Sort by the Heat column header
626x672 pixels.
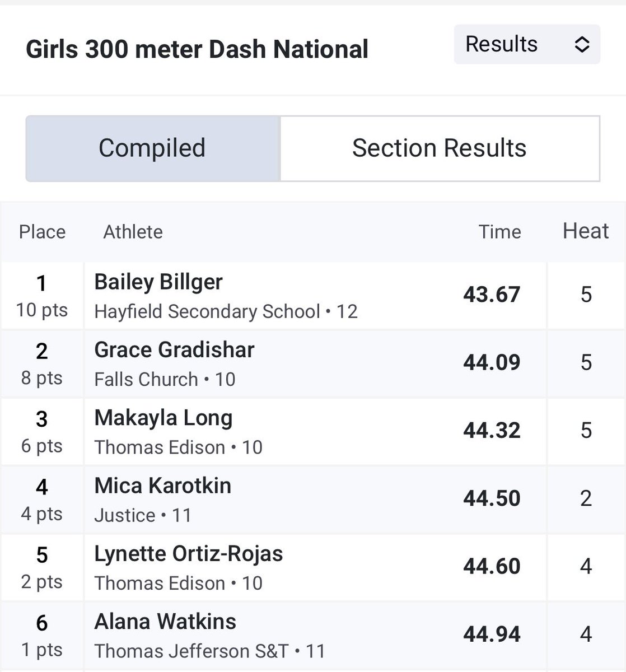click(x=586, y=231)
